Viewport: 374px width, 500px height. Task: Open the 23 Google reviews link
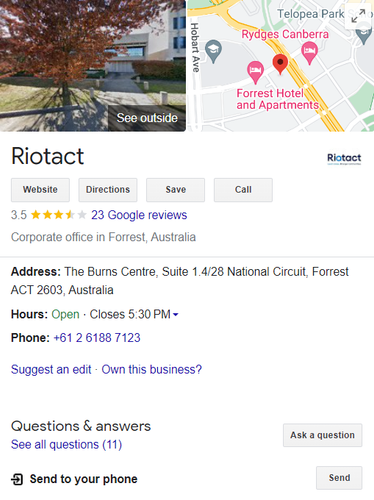point(139,215)
